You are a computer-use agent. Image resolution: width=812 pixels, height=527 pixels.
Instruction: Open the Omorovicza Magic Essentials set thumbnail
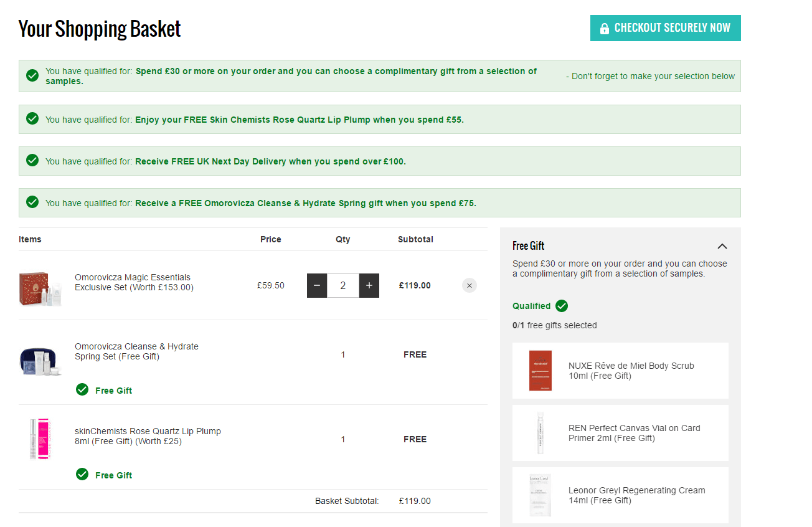point(41,288)
